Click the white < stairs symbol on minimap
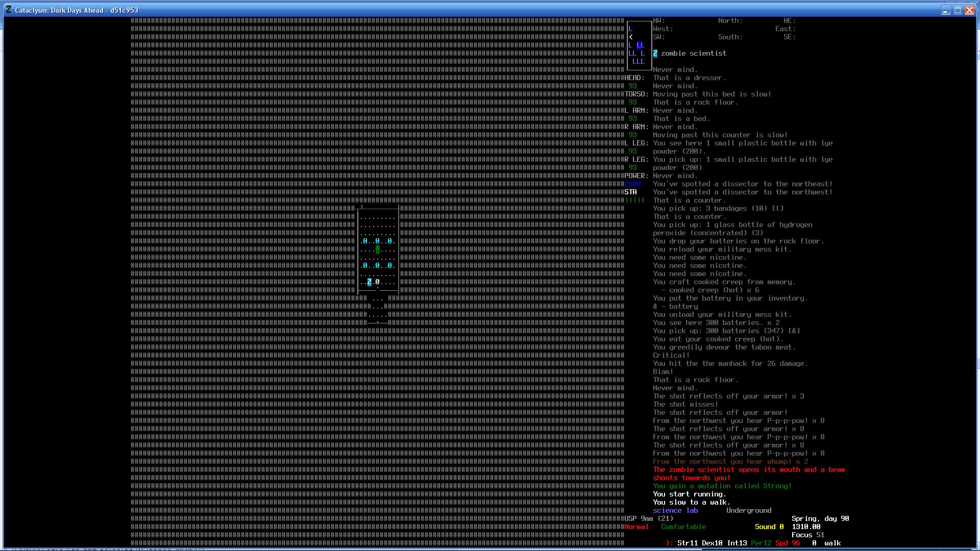This screenshot has height=551, width=980. (631, 37)
